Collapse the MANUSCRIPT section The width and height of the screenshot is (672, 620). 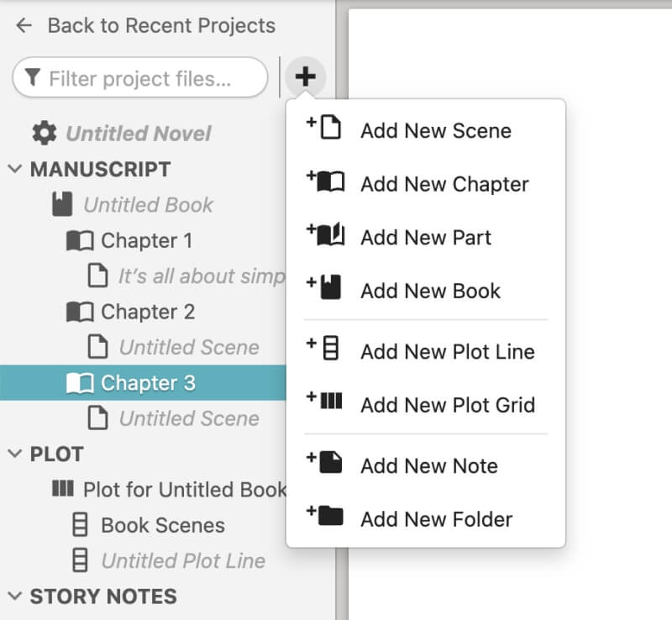point(14,169)
